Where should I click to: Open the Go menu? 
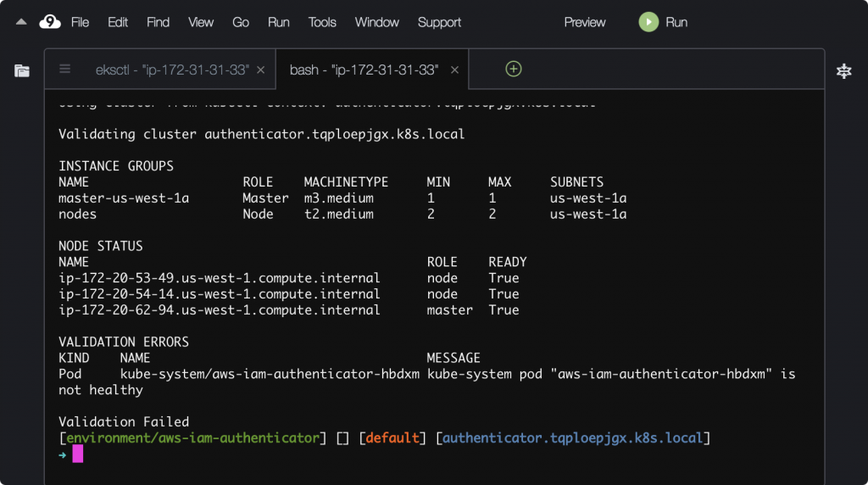pos(241,22)
